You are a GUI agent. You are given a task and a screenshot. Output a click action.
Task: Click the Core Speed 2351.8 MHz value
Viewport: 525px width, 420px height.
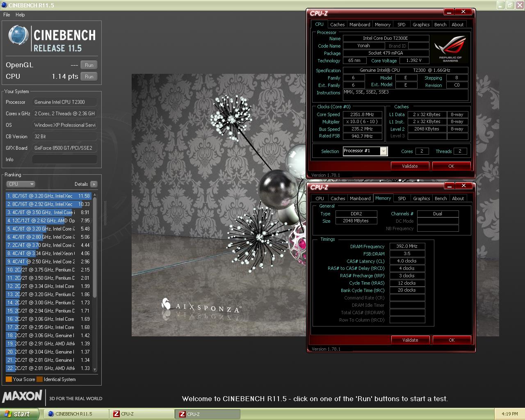coord(362,115)
